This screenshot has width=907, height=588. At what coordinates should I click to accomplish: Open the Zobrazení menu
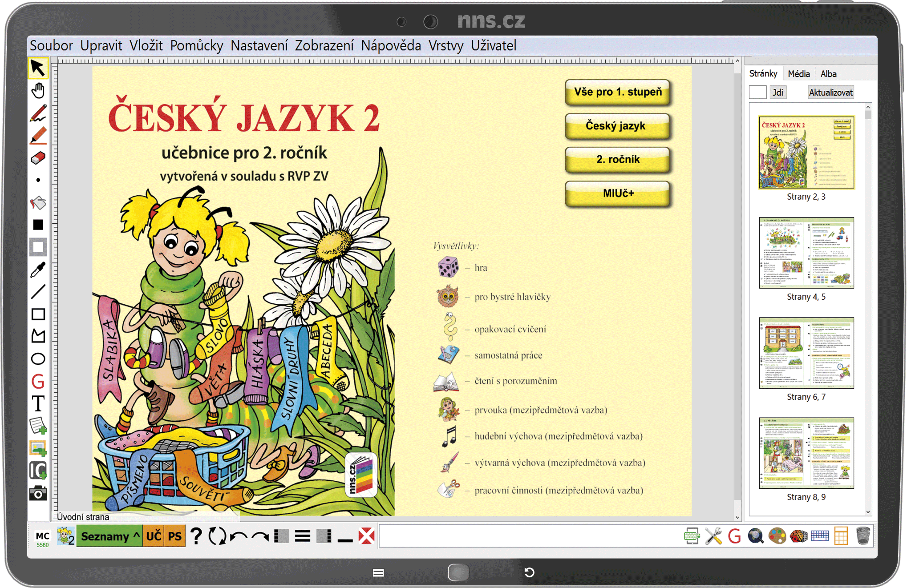(324, 45)
